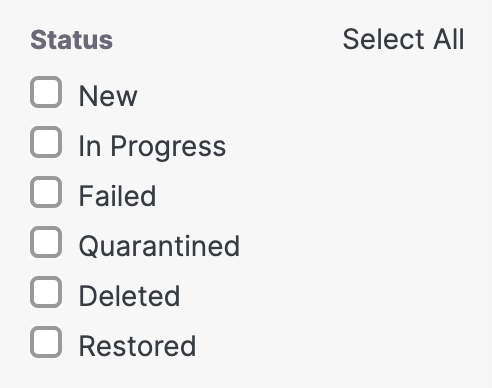Check the New status checkbox
492x388 pixels.
[x=46, y=92]
